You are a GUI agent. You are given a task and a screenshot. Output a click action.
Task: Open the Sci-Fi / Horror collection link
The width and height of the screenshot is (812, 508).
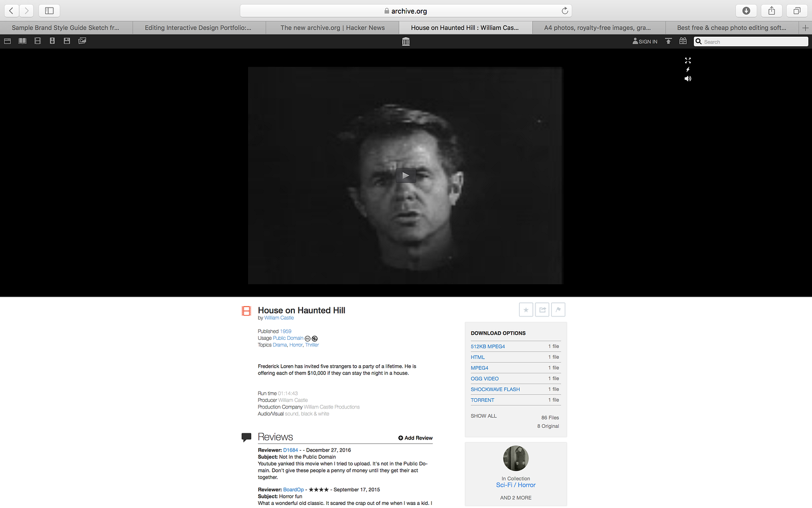(x=516, y=485)
